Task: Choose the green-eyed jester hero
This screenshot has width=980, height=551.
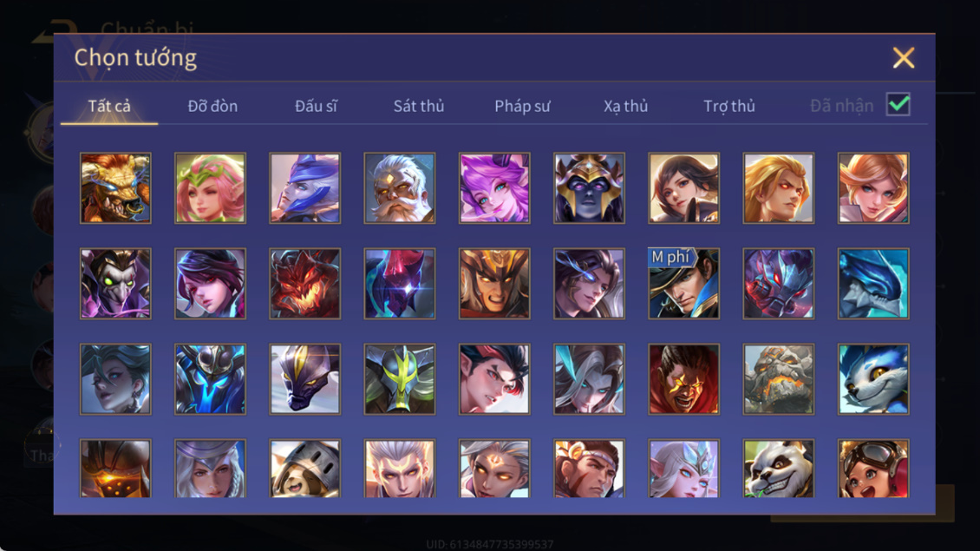Action: tap(115, 284)
